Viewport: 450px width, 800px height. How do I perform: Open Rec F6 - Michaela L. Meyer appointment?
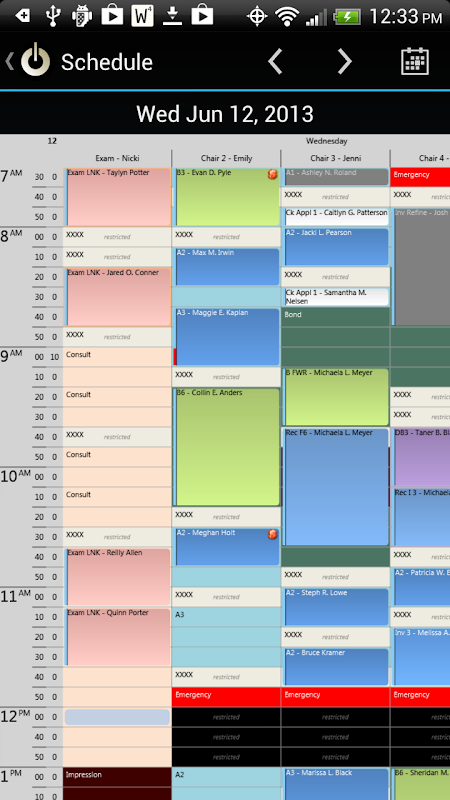point(336,487)
